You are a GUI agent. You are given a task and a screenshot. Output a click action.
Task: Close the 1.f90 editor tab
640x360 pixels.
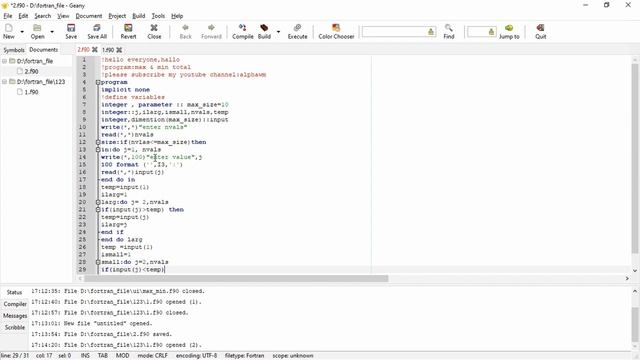click(119, 50)
